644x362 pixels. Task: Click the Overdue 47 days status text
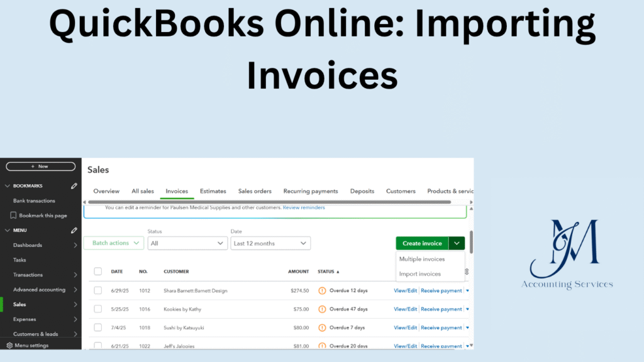coord(348,309)
